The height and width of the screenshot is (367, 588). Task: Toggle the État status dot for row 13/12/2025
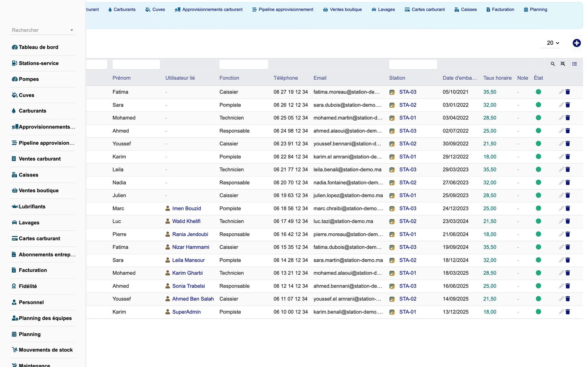(x=538, y=312)
